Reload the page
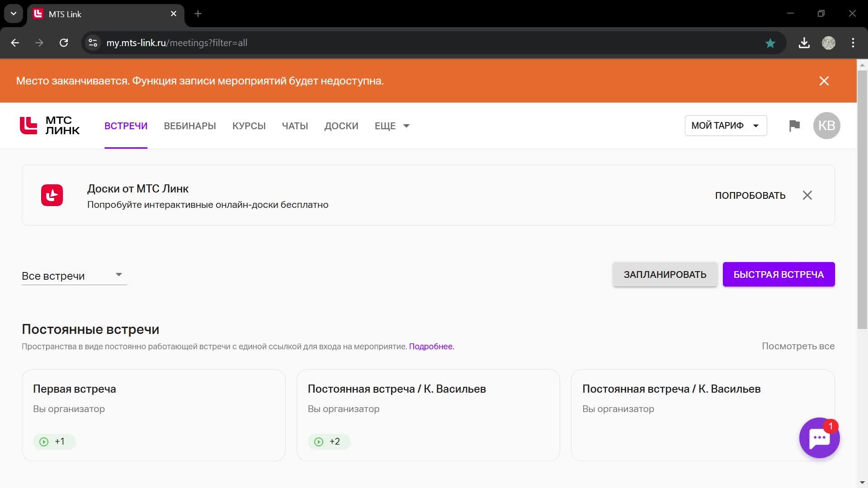Viewport: 868px width, 488px height. point(64,43)
